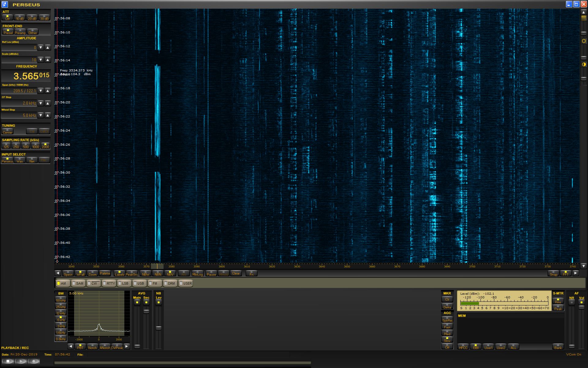Click the Clear button

236,273
